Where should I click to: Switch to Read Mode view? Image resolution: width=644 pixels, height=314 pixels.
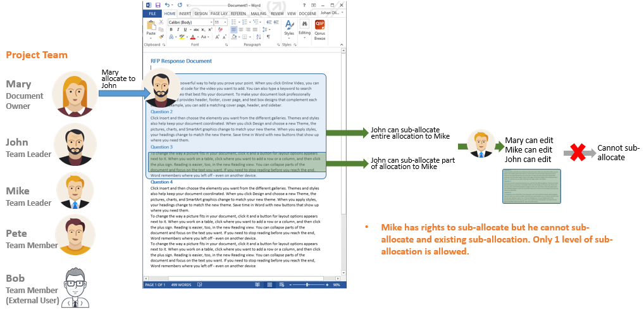tap(257, 285)
